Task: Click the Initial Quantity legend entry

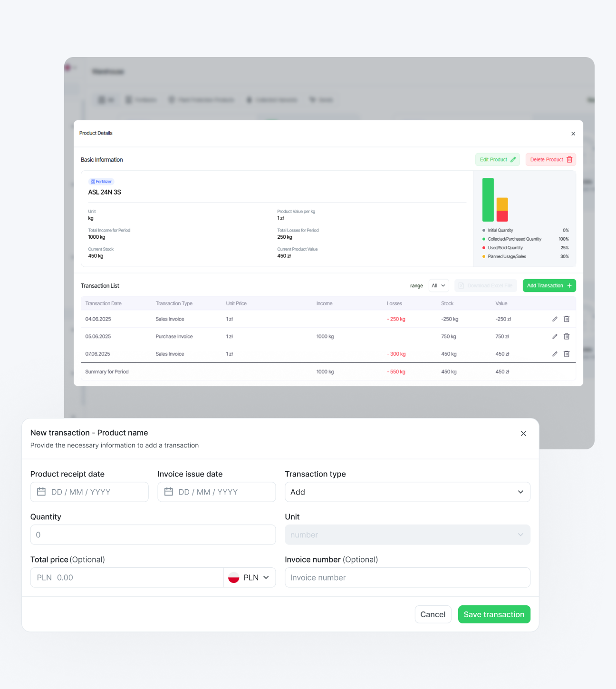Action: tap(525, 230)
